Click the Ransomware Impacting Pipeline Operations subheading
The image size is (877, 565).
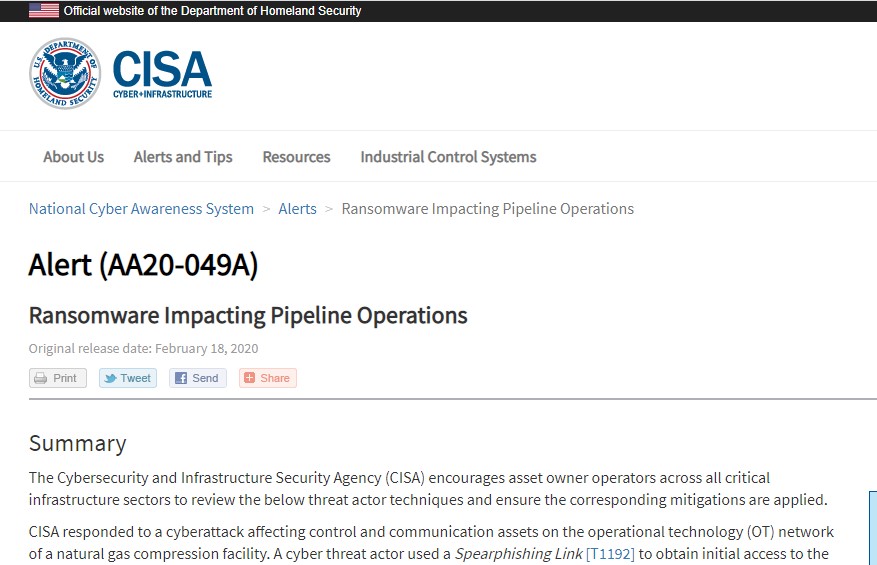point(248,316)
